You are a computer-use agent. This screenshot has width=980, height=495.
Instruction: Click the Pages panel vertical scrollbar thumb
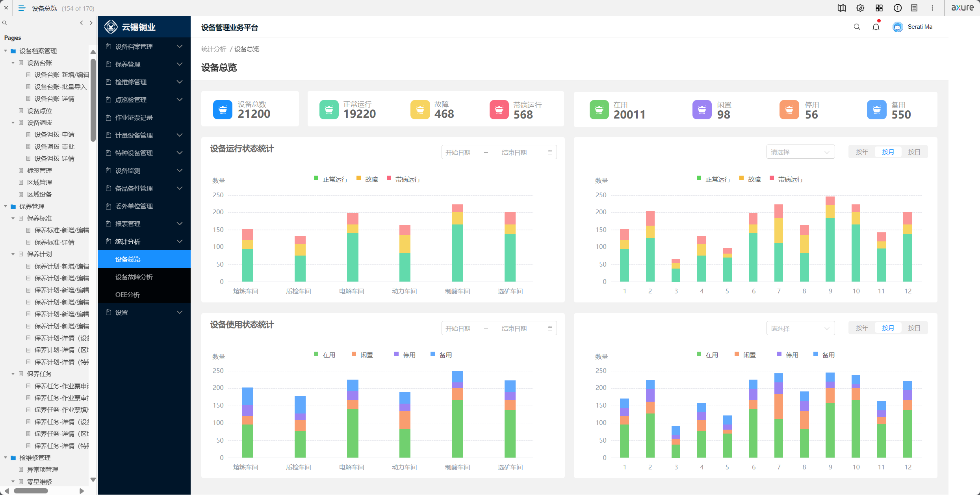tap(93, 100)
